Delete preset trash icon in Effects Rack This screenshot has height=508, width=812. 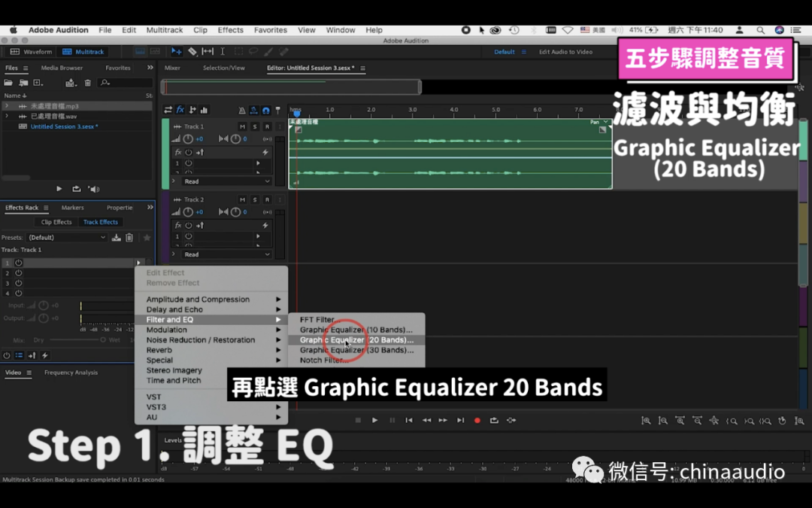(x=129, y=237)
